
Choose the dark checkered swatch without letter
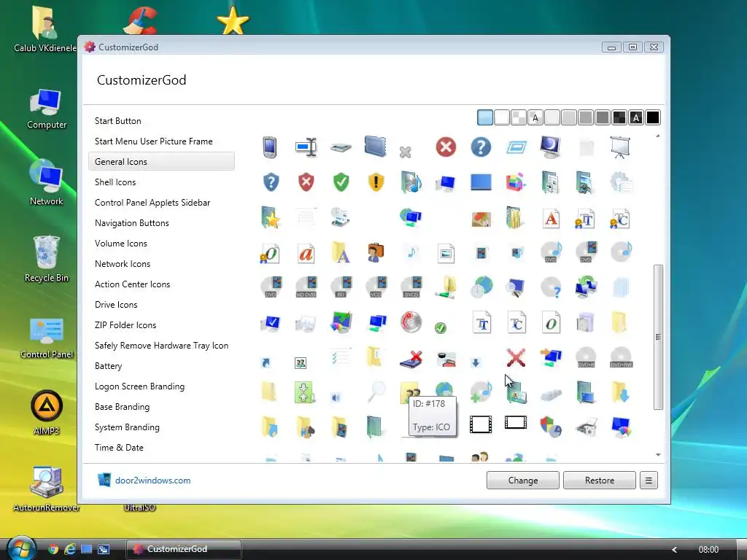click(619, 117)
